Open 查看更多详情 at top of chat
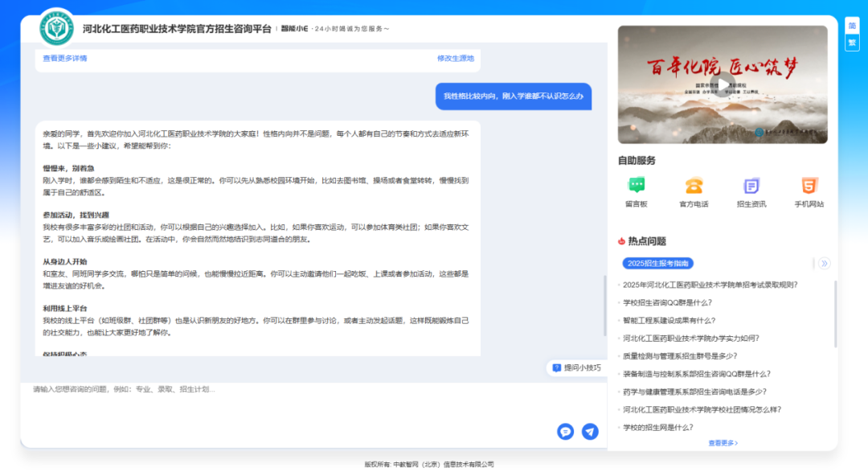This screenshot has height=472, width=868. pyautogui.click(x=65, y=58)
